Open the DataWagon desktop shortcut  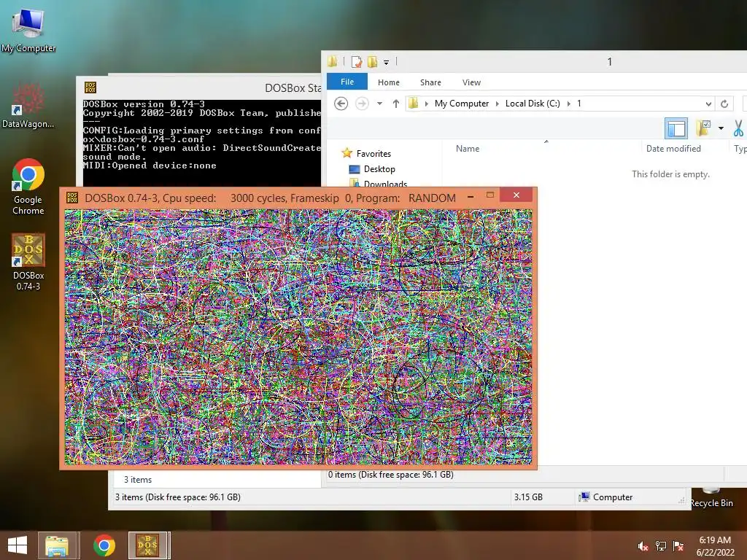[x=28, y=106]
